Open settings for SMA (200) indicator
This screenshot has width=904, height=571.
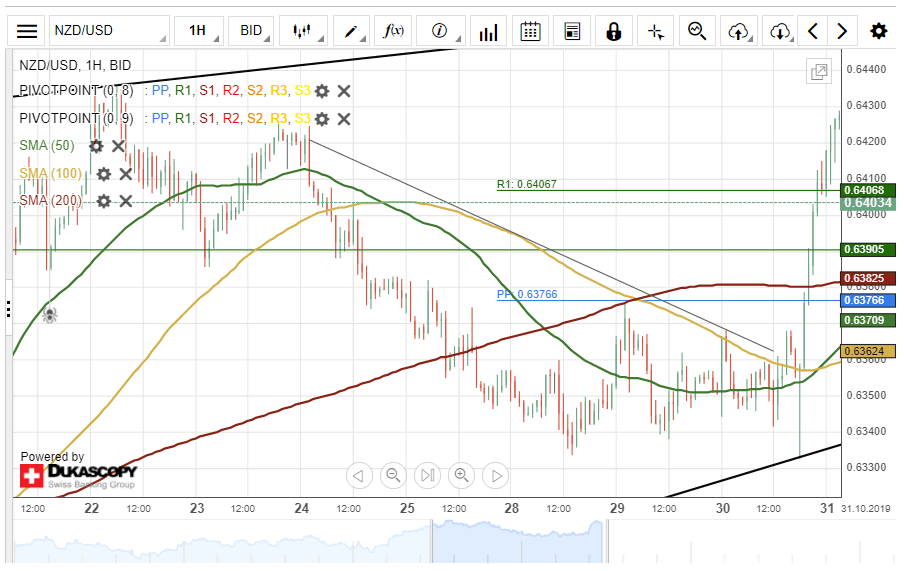103,201
